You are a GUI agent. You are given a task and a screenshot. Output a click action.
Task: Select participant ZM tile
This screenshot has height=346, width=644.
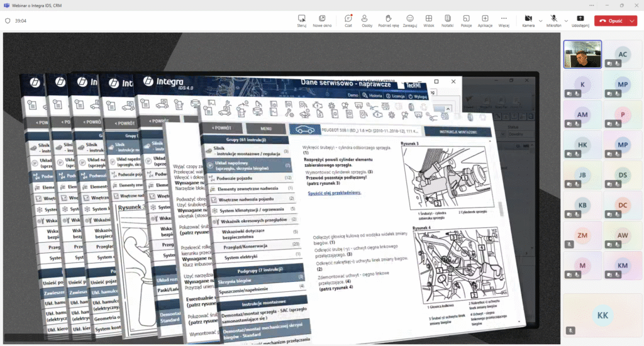582,235
